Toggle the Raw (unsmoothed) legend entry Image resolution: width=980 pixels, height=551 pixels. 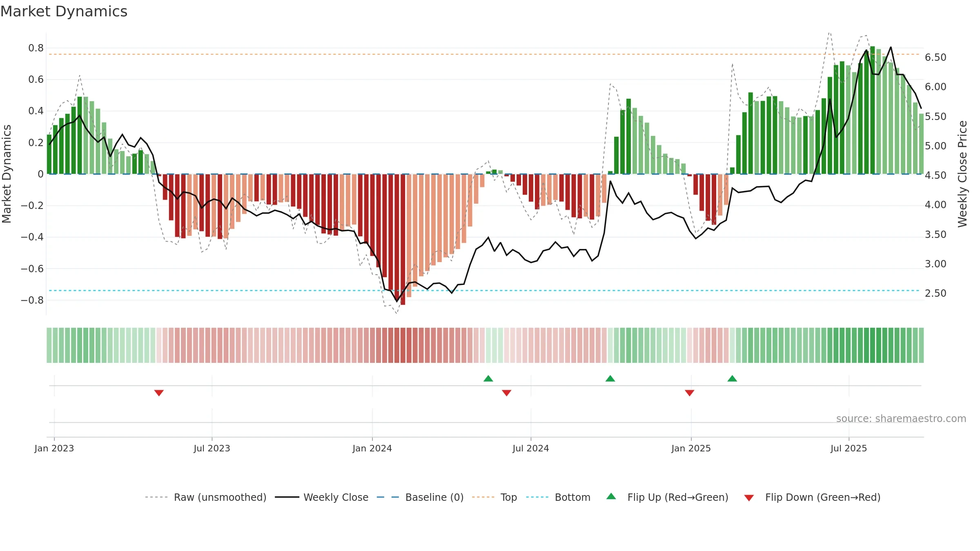click(205, 497)
